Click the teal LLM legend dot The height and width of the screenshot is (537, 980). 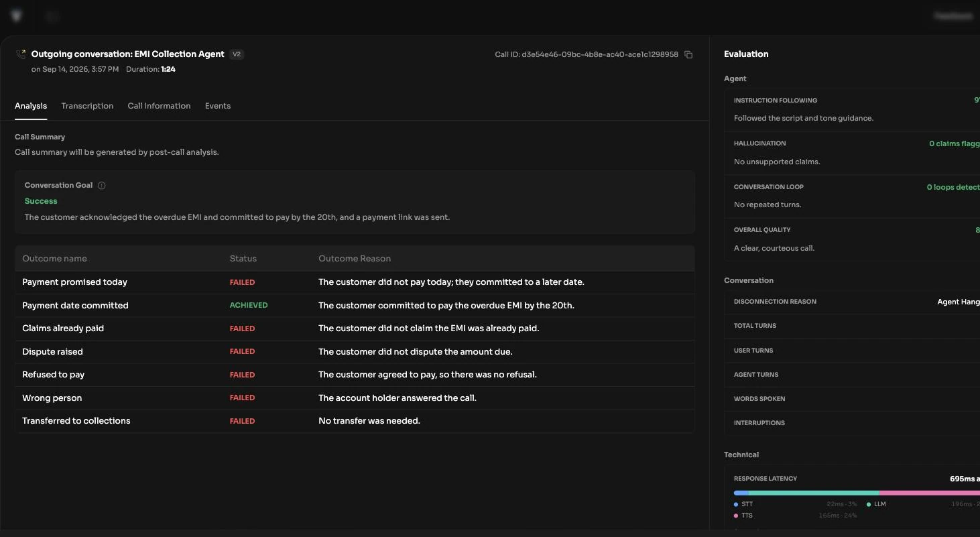coord(869,504)
